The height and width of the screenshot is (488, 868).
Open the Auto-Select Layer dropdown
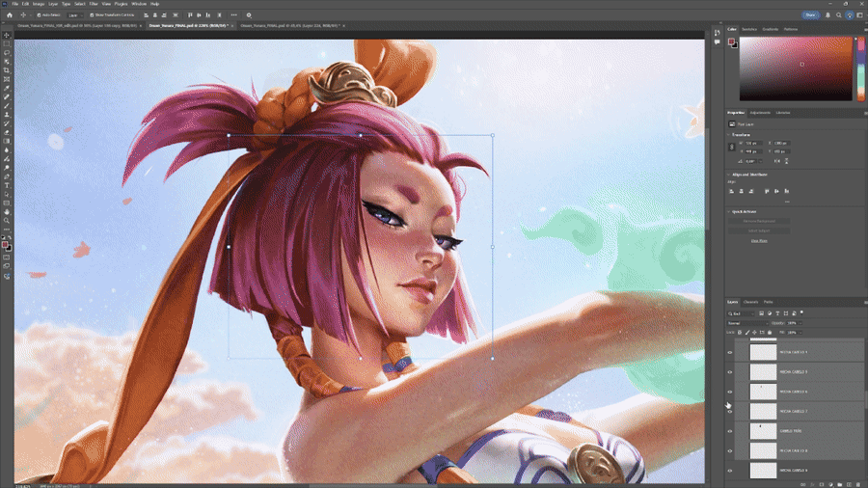coord(76,14)
